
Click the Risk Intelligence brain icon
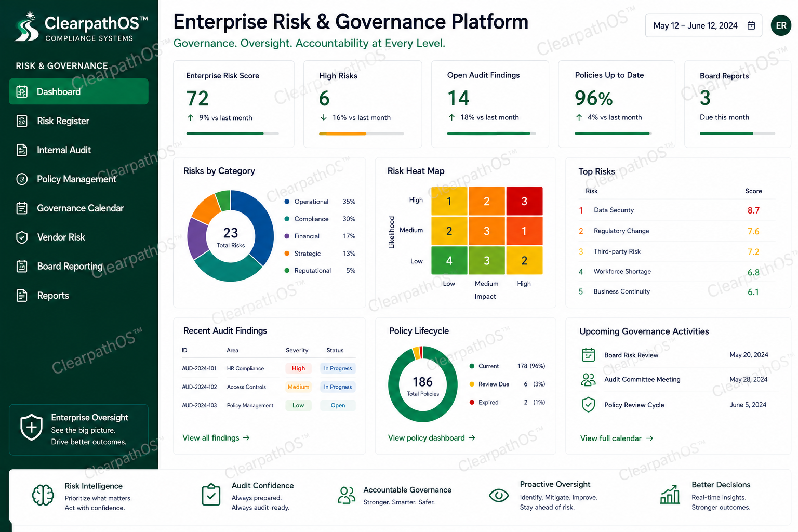click(43, 495)
